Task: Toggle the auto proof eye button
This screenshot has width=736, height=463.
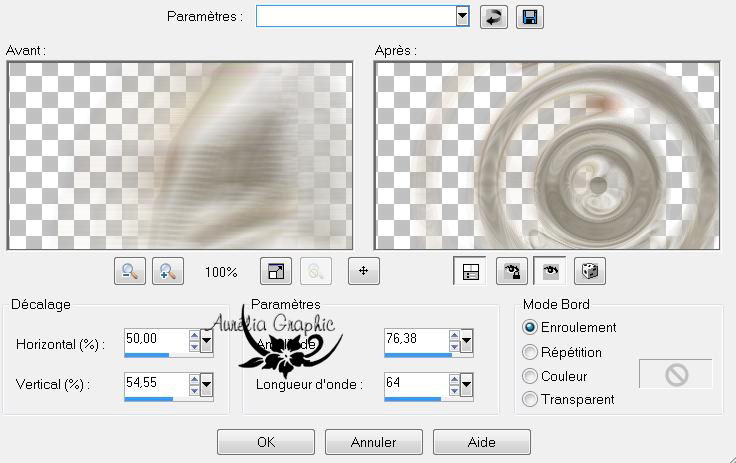Action: coord(549,271)
